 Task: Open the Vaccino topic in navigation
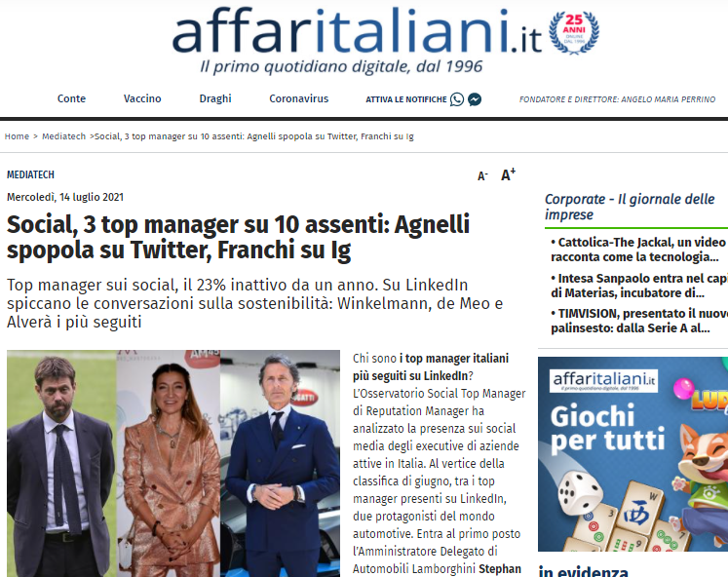pos(142,98)
